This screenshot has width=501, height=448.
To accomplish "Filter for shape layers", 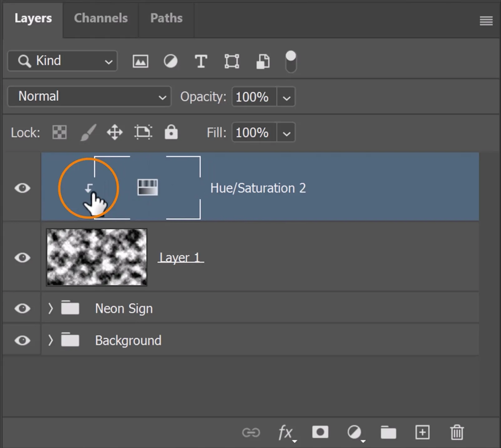I will point(232,61).
